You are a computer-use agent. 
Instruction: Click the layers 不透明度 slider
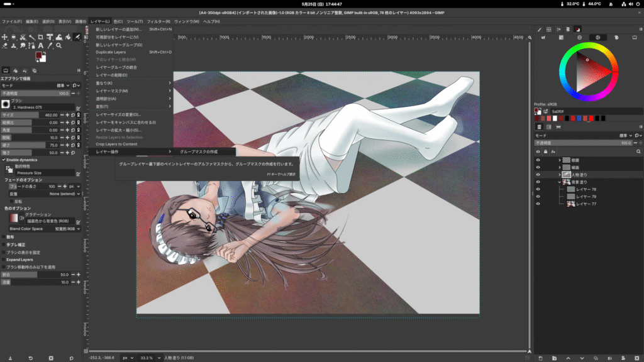(583, 143)
